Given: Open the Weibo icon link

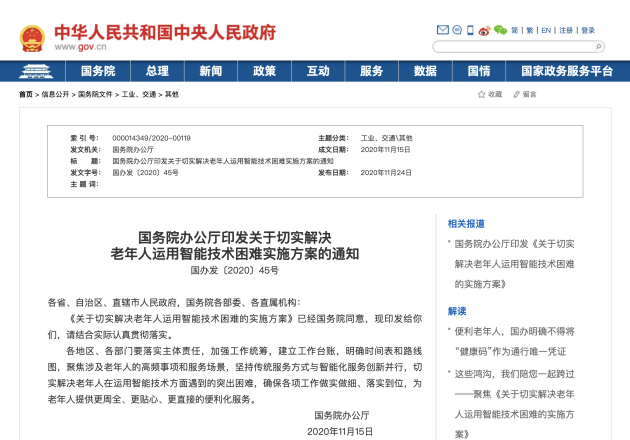Looking at the screenshot, I should coord(485,30).
